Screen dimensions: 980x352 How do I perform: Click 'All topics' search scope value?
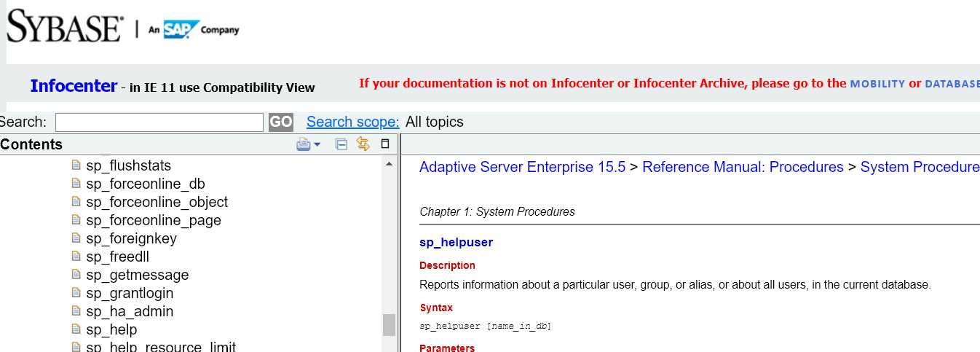tap(435, 122)
